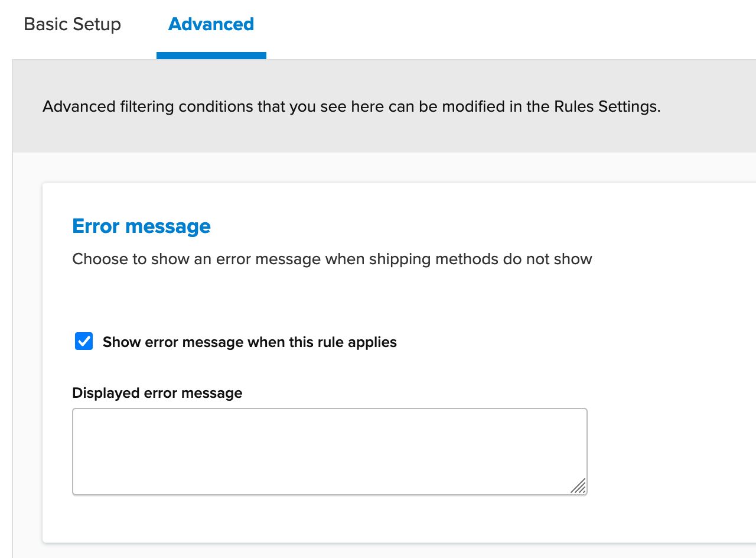Click the white checkmark icon in the blue box
756x558 pixels.
[x=84, y=342]
